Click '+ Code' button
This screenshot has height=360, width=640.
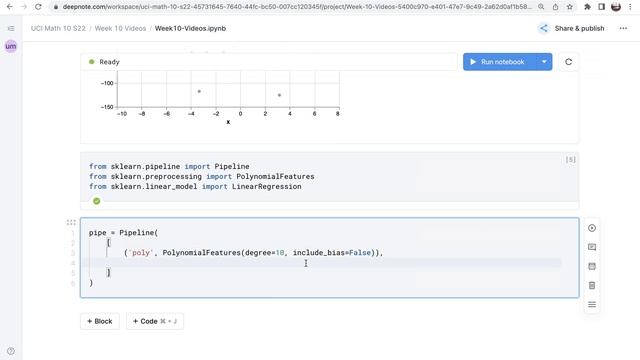pyautogui.click(x=155, y=321)
